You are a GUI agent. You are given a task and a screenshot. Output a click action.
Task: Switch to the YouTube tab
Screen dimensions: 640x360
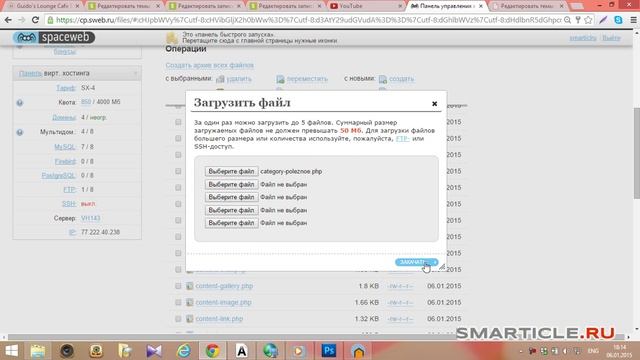(x=364, y=6)
